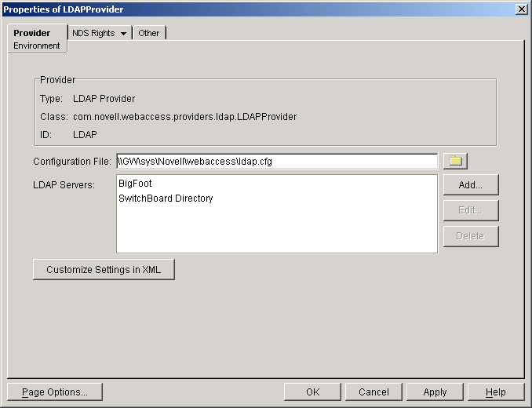Click the ID value LDAP

pos(85,135)
